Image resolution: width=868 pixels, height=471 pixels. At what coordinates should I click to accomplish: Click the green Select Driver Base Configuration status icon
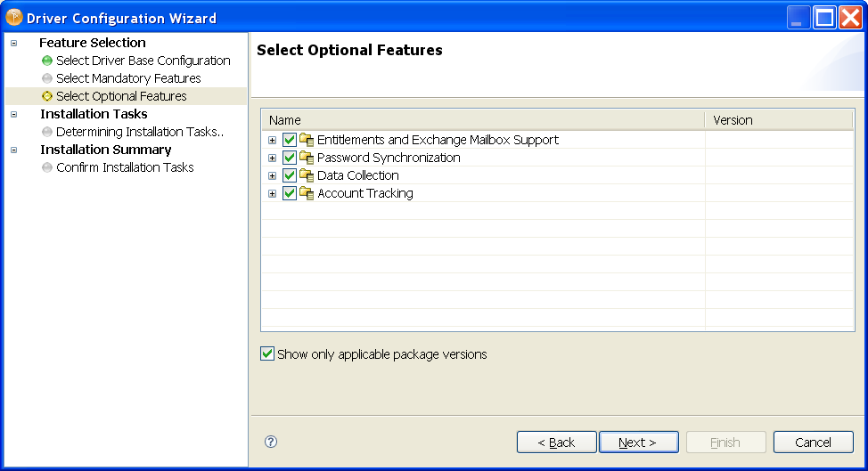[47, 61]
